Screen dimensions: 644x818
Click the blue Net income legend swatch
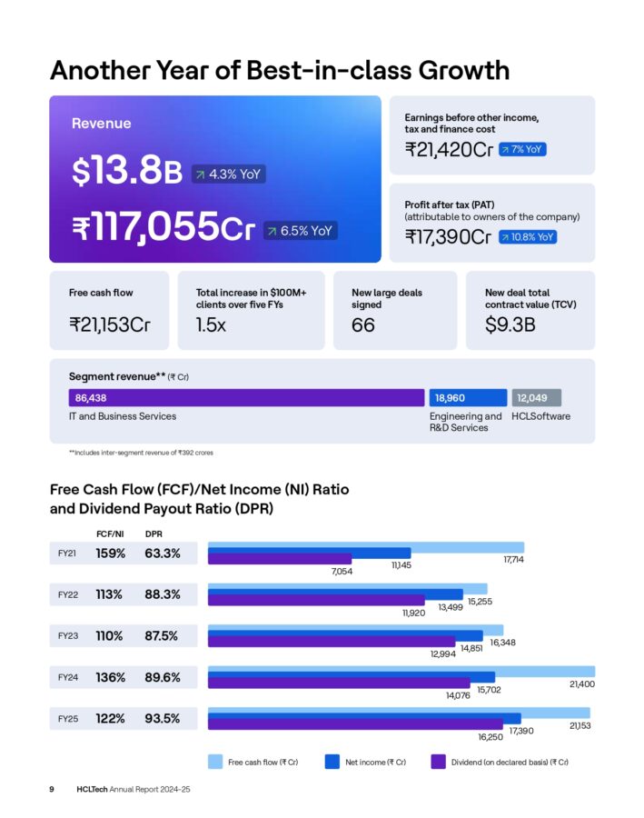(x=332, y=762)
